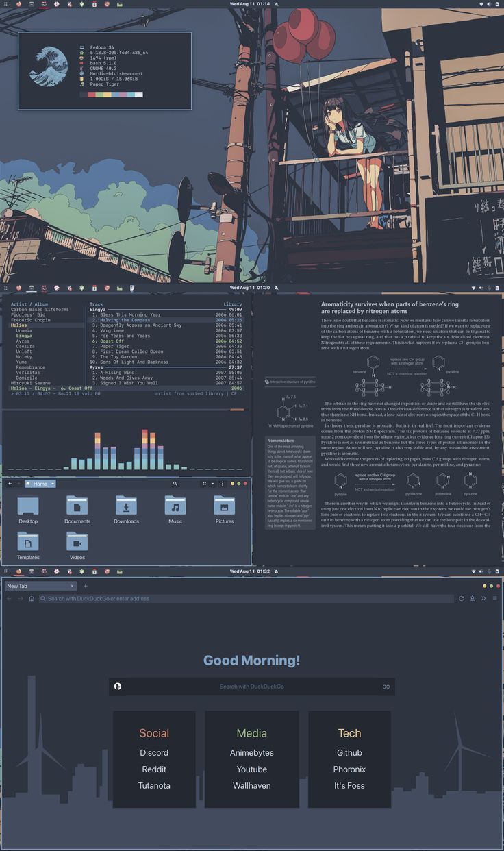
Task: Select the track Halving the Compass
Action: pos(125,320)
